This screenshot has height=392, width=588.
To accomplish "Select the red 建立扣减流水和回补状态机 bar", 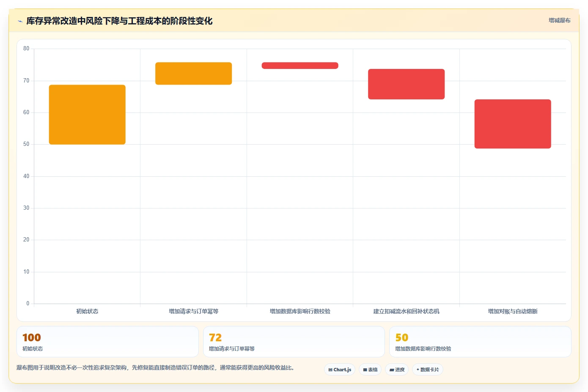I will pyautogui.click(x=406, y=84).
